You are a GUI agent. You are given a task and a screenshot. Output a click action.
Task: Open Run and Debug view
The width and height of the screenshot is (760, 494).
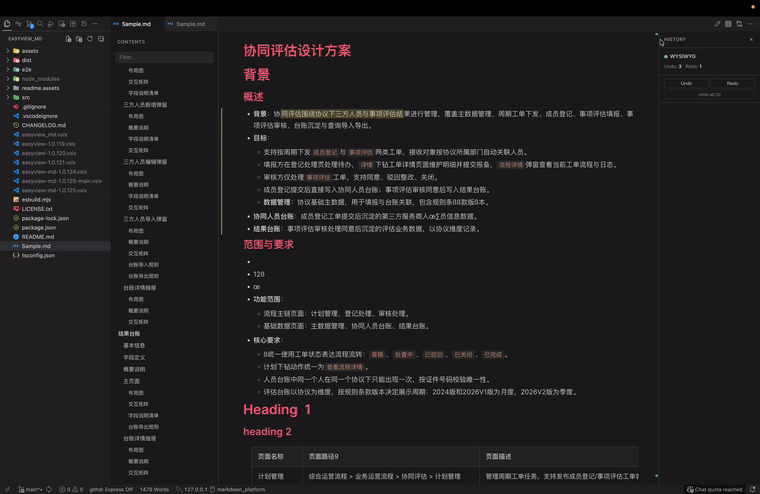[51, 23]
